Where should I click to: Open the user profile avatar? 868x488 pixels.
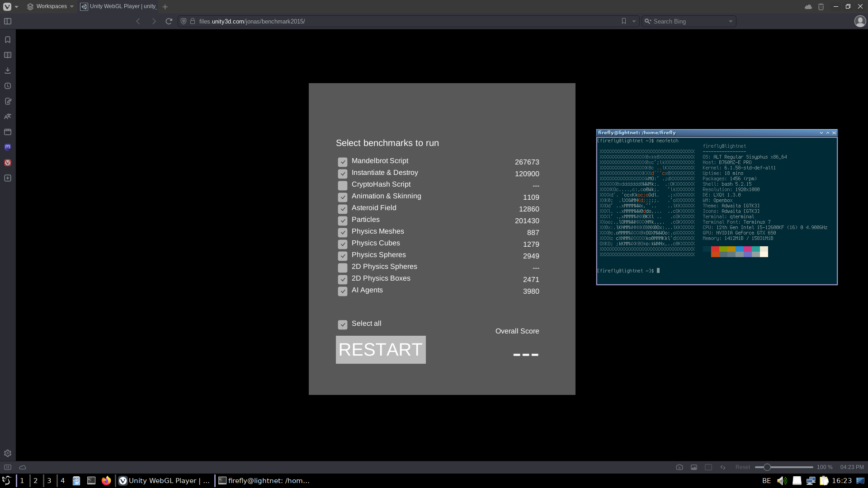click(860, 21)
